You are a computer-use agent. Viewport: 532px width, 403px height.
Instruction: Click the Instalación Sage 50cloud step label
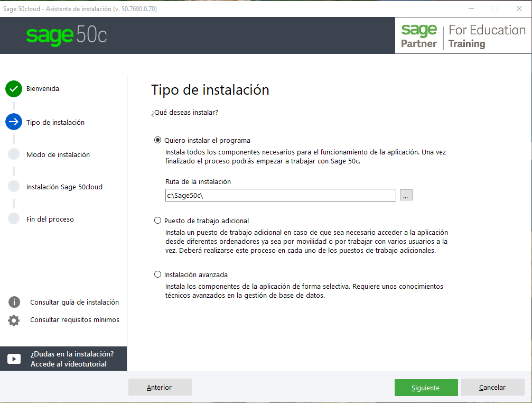64,187
